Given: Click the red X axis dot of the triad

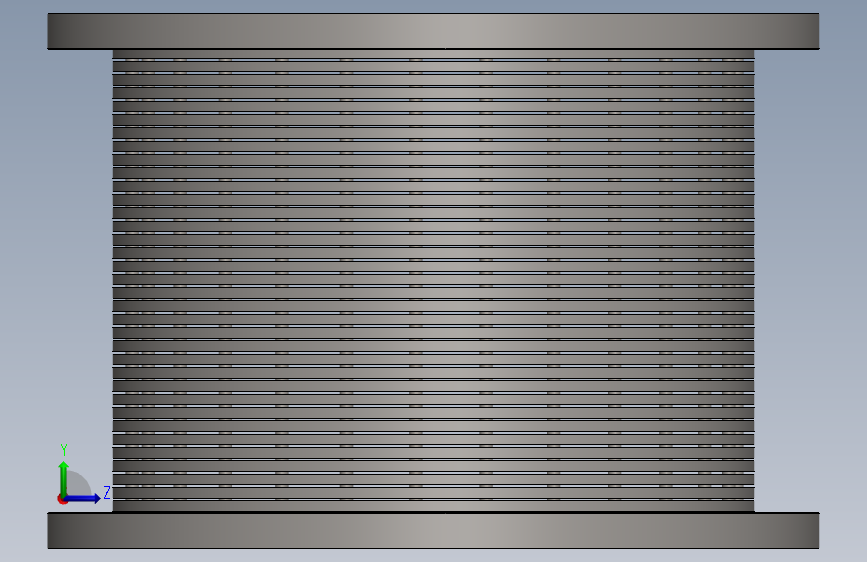Looking at the screenshot, I should coord(62,499).
